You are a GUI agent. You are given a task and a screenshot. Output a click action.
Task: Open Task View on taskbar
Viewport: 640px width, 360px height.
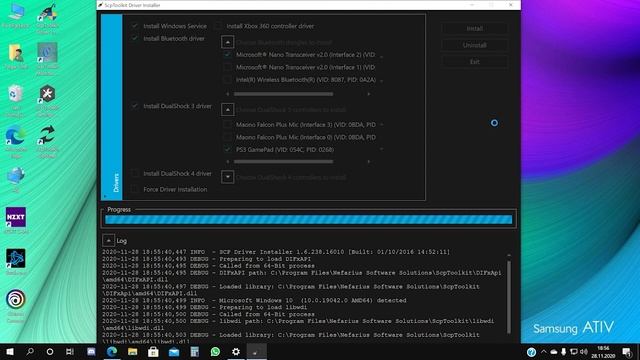coord(70,351)
